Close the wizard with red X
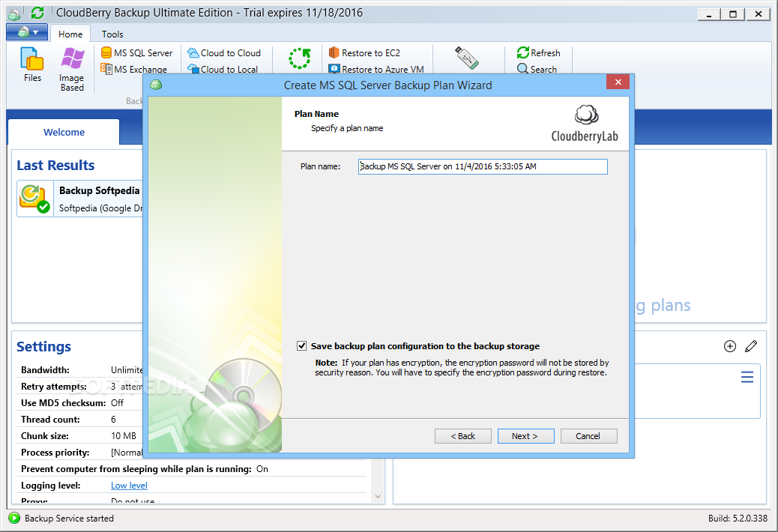 click(618, 82)
